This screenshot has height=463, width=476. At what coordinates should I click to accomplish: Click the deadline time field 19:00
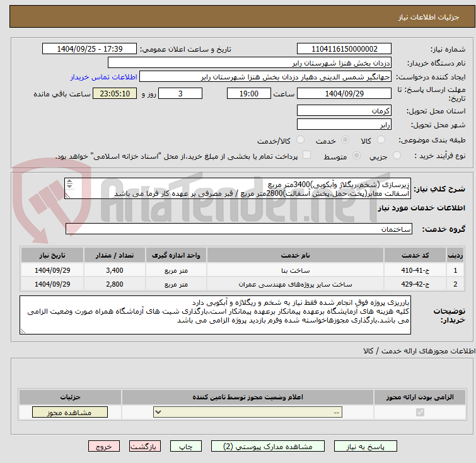point(248,93)
